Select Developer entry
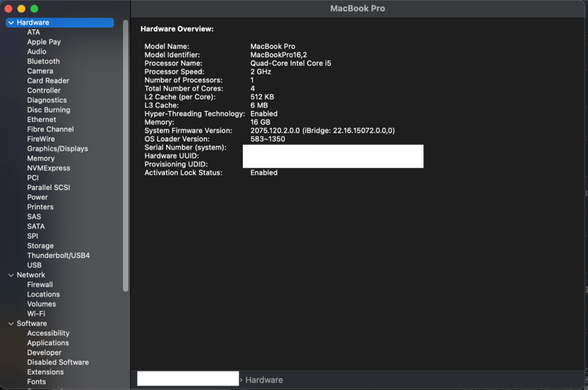588x390 pixels. pyautogui.click(x=44, y=353)
